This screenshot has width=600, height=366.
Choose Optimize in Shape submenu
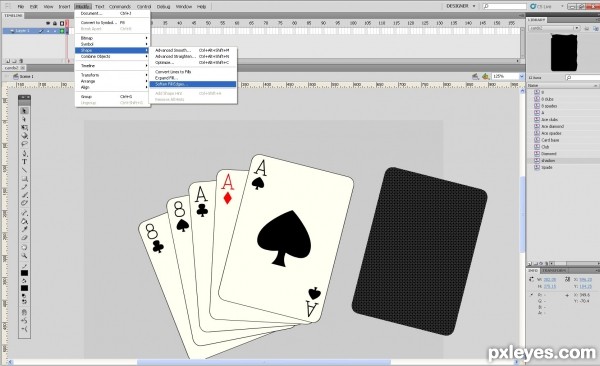193,62
